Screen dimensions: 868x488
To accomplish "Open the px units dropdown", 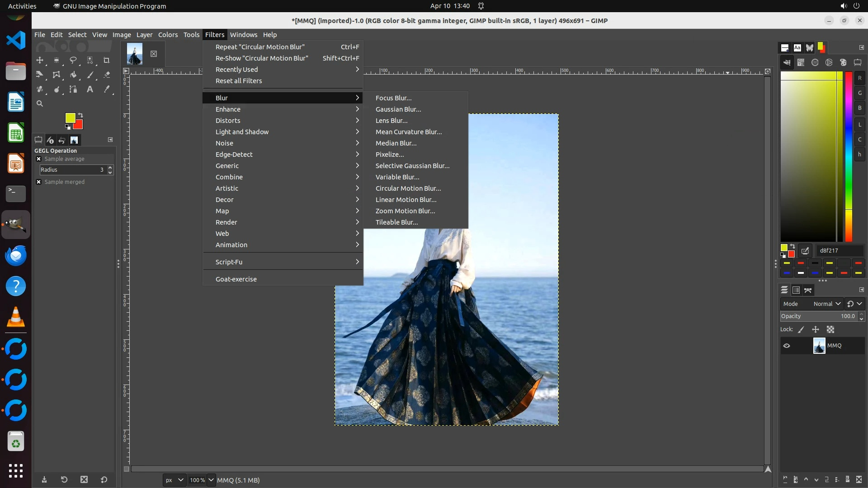I will point(175,480).
